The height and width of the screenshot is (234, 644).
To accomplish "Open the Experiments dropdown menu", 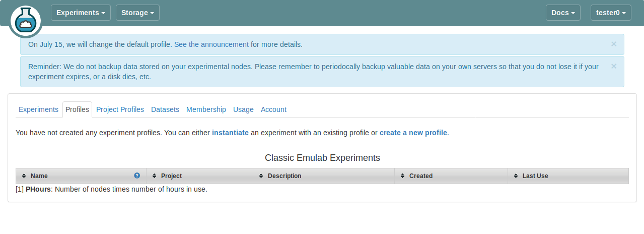I will [81, 13].
